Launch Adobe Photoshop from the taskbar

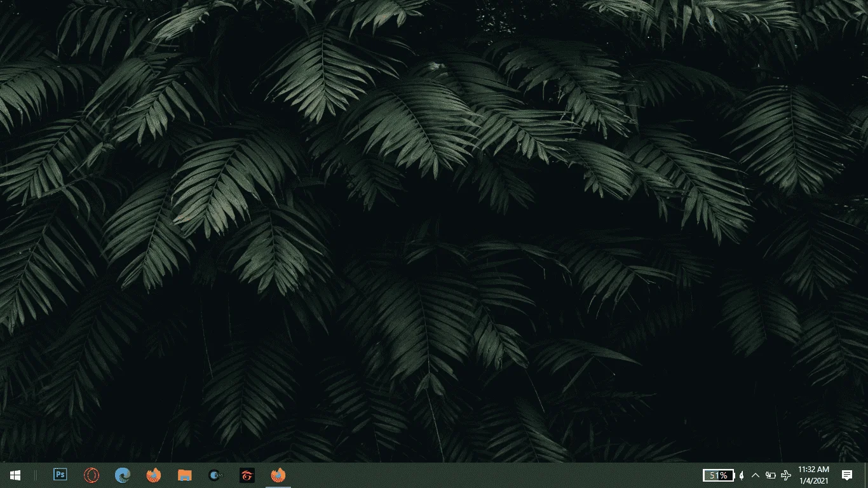[60, 475]
